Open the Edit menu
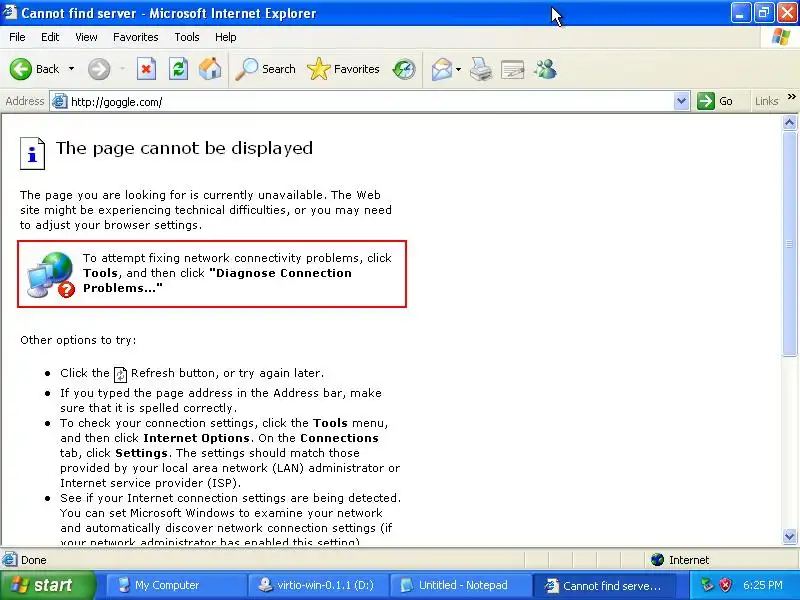800x600 pixels. click(50, 37)
